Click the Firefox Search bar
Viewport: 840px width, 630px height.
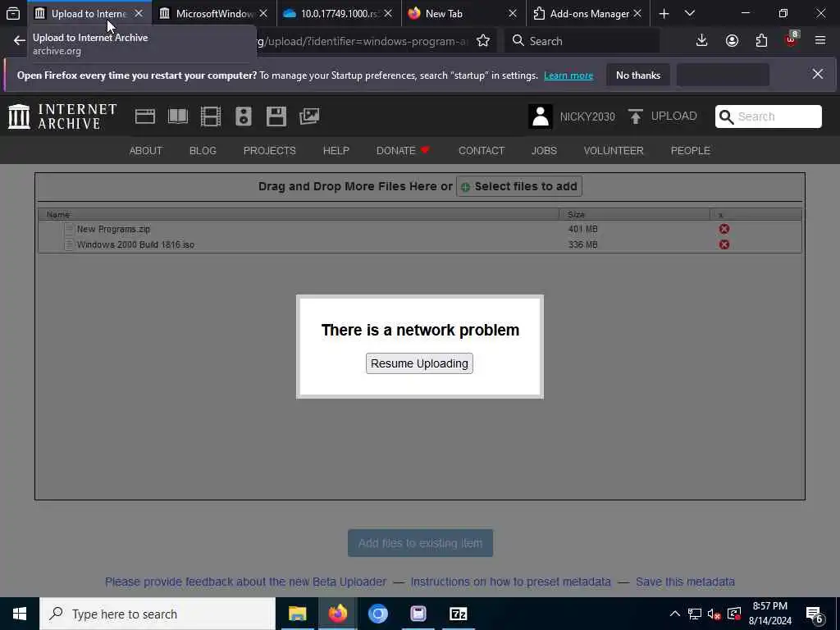coord(582,41)
